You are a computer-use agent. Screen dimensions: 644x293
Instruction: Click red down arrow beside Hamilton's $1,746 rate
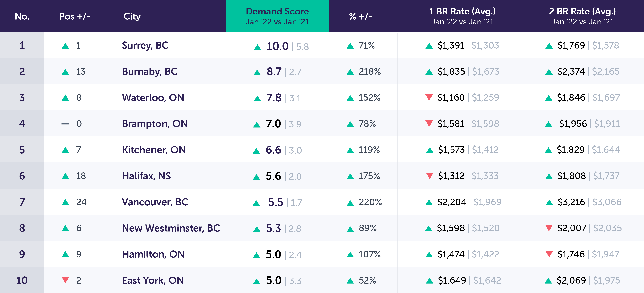tap(549, 254)
